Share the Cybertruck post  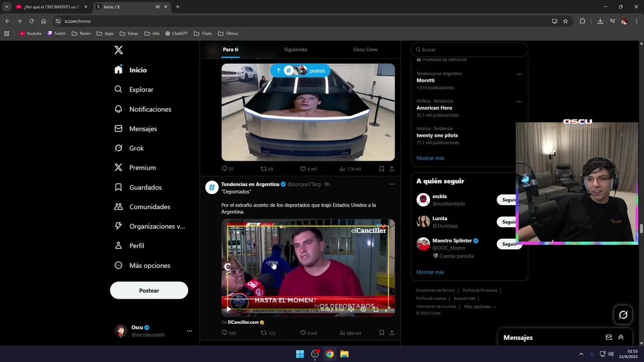392,169
